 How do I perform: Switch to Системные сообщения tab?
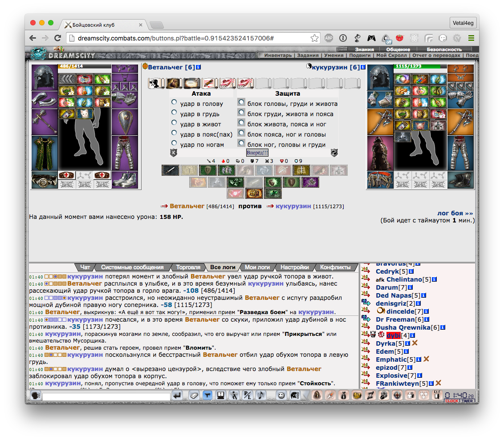click(132, 267)
